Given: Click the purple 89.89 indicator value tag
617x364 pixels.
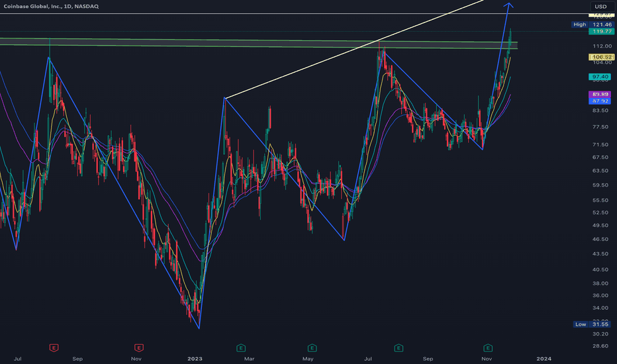Looking at the screenshot, I should click(x=600, y=94).
